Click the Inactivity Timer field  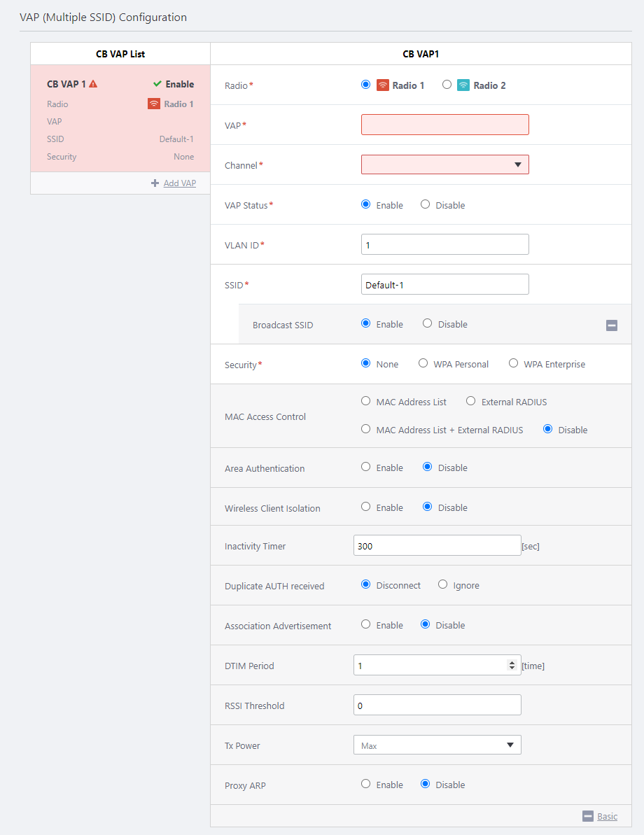(437, 545)
